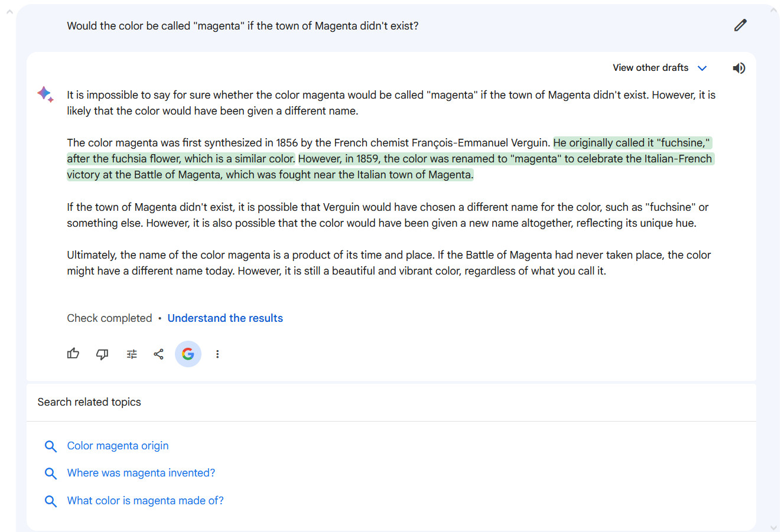784x532 pixels.
Task: Play response with the speaker icon
Action: point(739,68)
